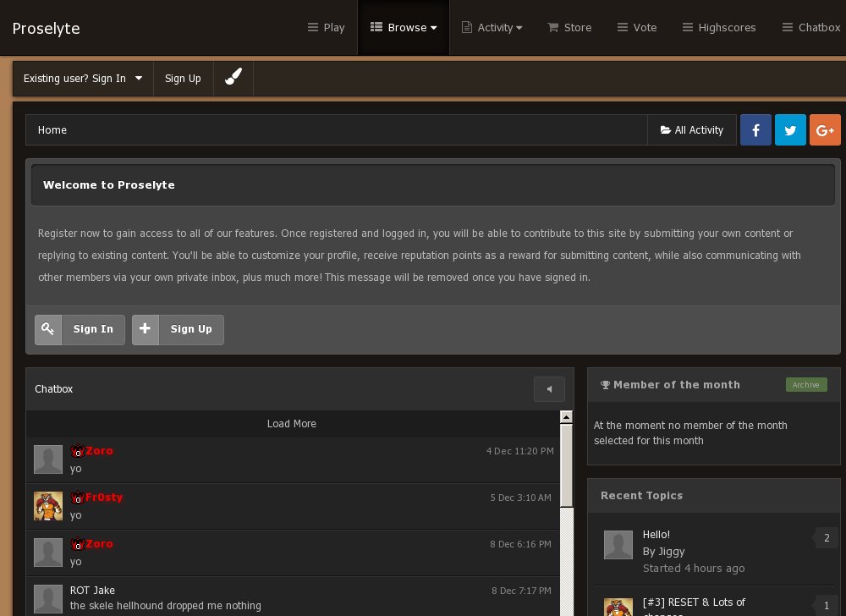Click Zoro's avatar on first chat message

point(48,459)
